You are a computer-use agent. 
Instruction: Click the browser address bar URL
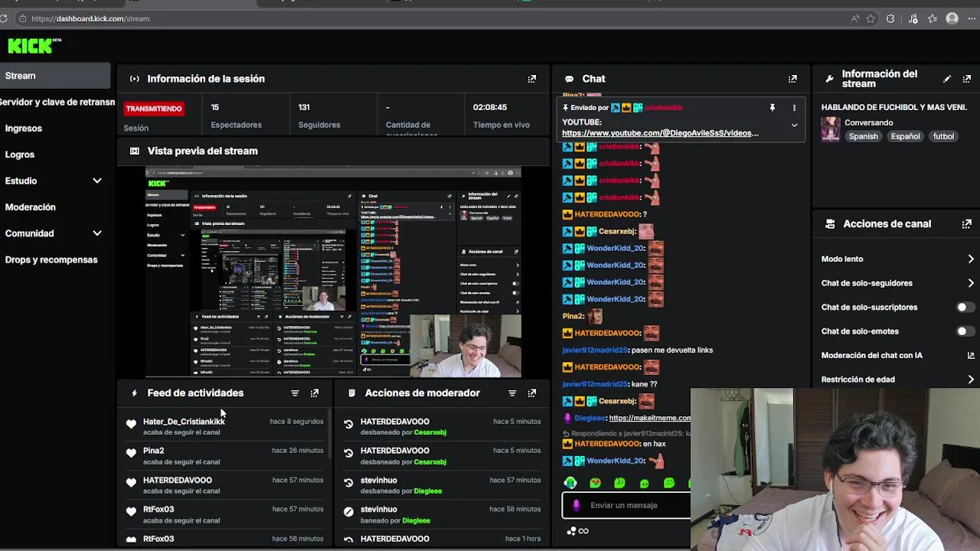pos(90,18)
